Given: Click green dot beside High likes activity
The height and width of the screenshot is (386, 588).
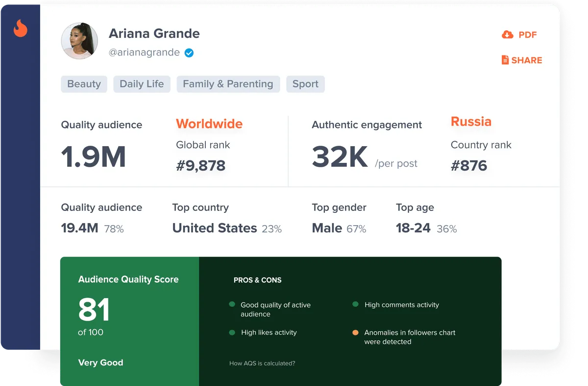Looking at the screenshot, I should point(232,333).
